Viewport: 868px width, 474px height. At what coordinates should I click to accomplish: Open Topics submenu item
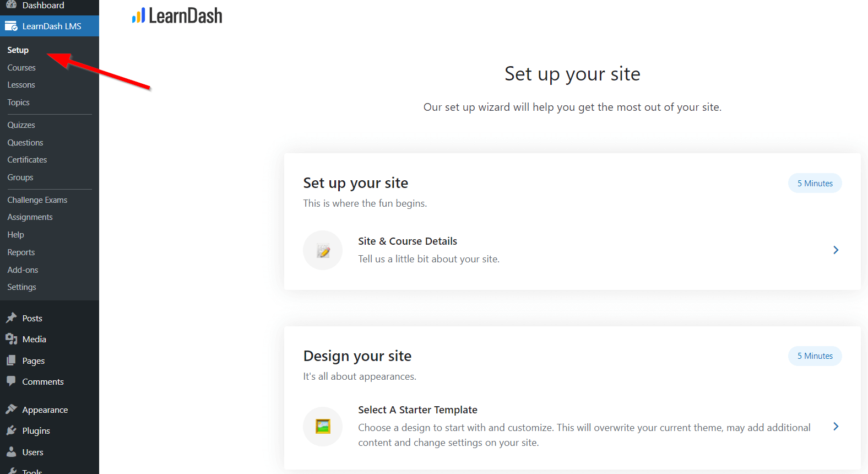[x=18, y=103]
